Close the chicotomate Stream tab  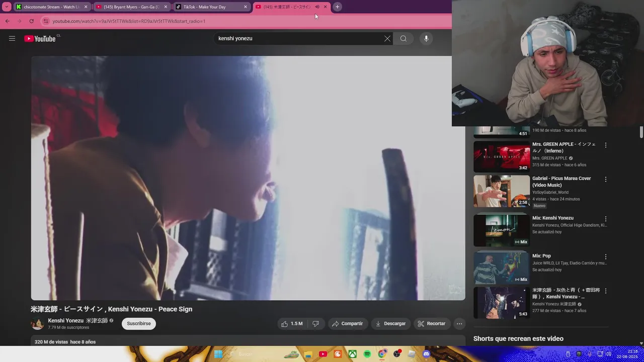86,7
